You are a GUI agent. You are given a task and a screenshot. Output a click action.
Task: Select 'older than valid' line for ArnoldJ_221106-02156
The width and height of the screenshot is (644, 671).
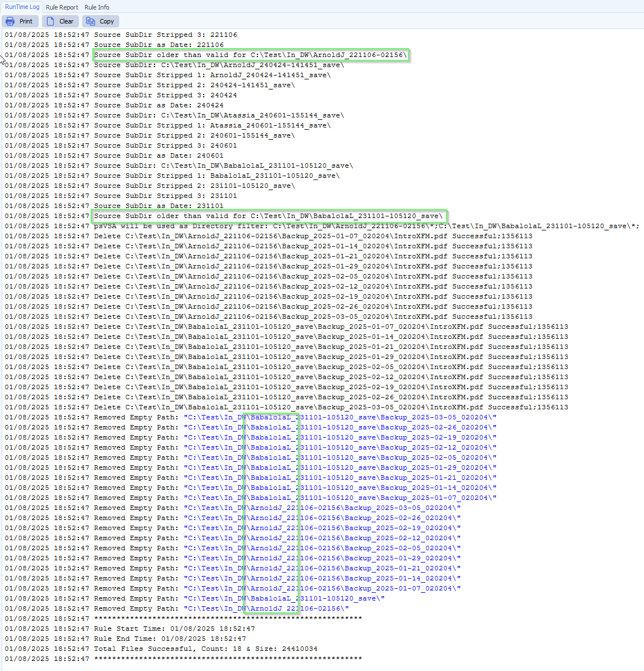tap(206, 55)
